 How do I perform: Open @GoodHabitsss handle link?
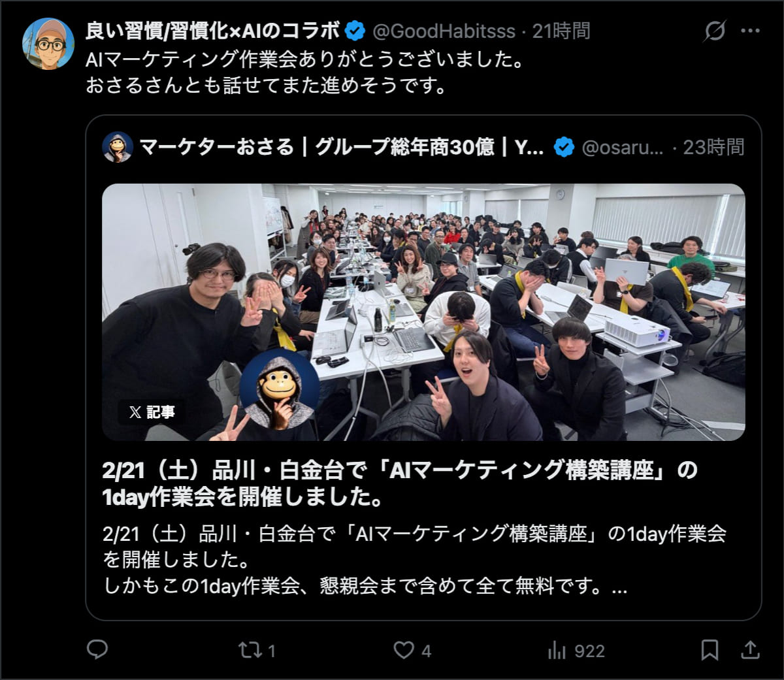tap(444, 31)
